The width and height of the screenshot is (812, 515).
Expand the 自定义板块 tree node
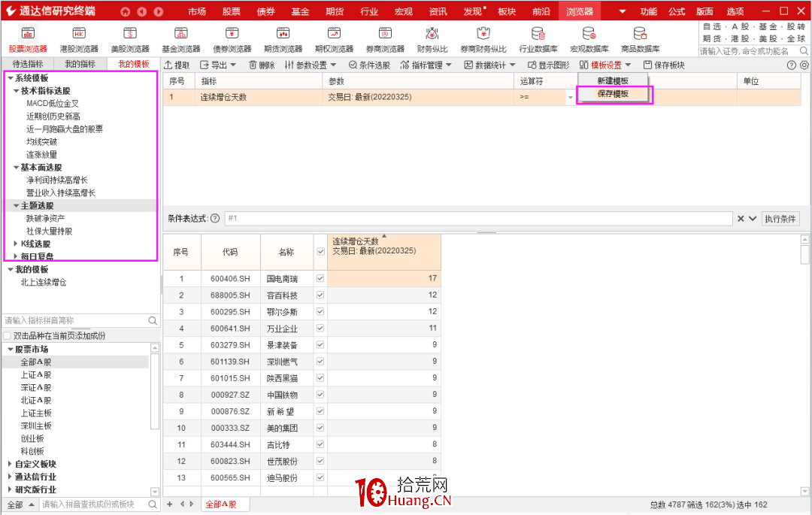pos(10,464)
